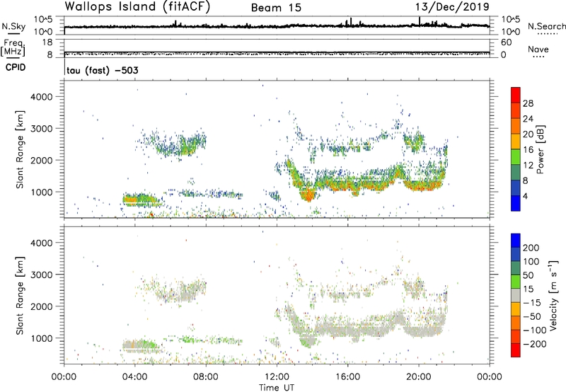Viewport: 566px width, 392px height.
Task: Click the "N.Sky" legend label
Action: [x=13, y=26]
